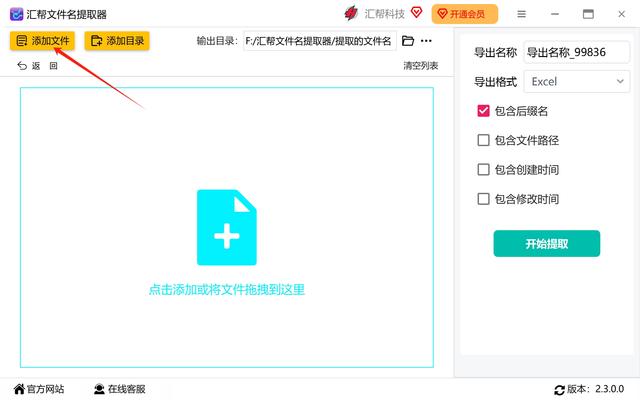Click the 开通会员 membership button
The width and height of the screenshot is (640, 400).
pos(464,14)
